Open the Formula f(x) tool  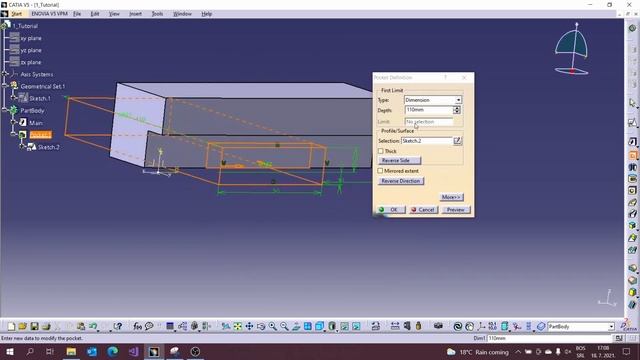[x=138, y=326]
